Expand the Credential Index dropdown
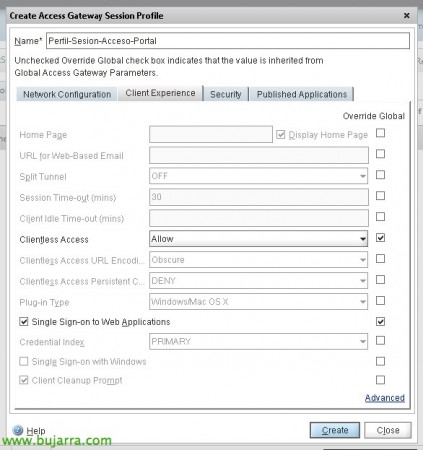Viewport: 423px width, 450px height. tap(258, 341)
